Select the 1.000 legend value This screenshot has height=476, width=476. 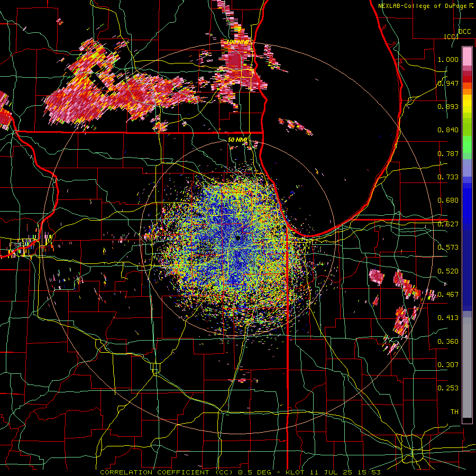coord(448,59)
